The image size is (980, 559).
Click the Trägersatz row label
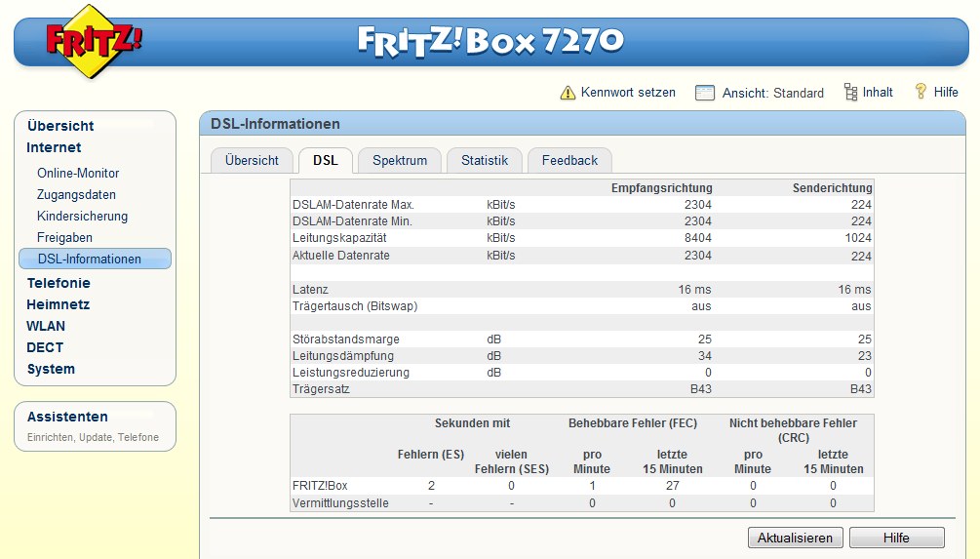pos(321,389)
